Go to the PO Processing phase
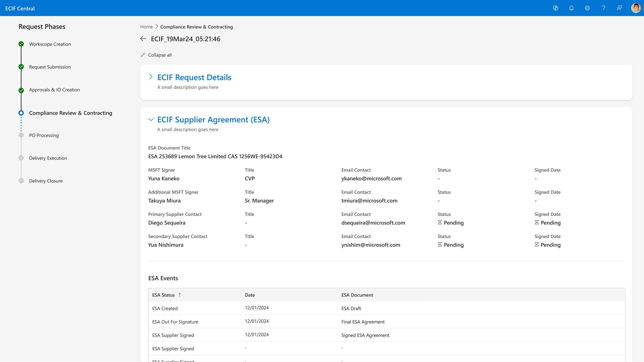 (44, 135)
